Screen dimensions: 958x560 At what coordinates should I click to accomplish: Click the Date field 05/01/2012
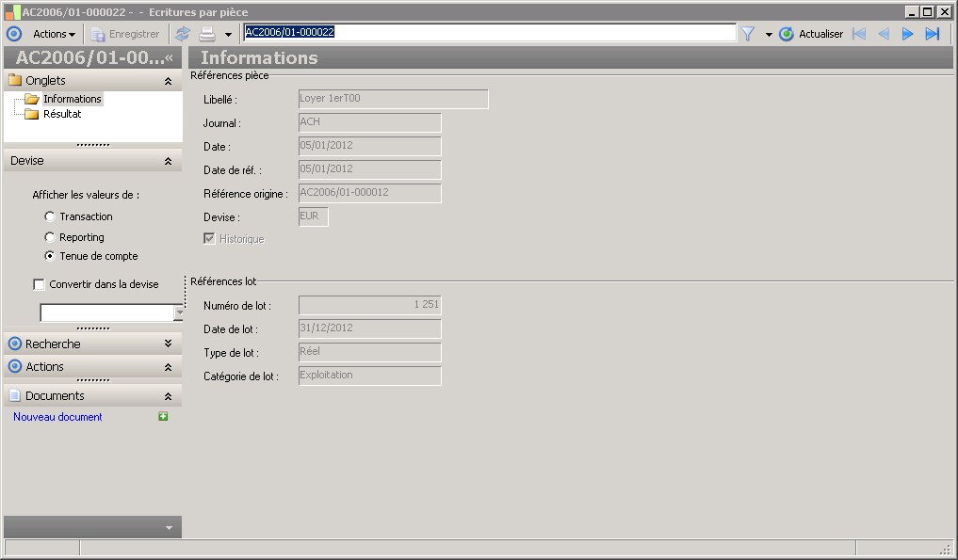tap(369, 146)
